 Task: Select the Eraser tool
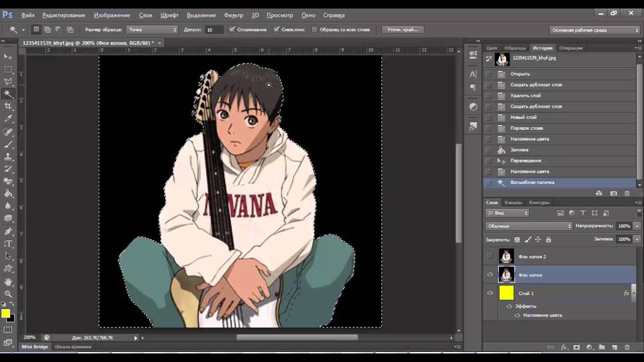click(8, 181)
